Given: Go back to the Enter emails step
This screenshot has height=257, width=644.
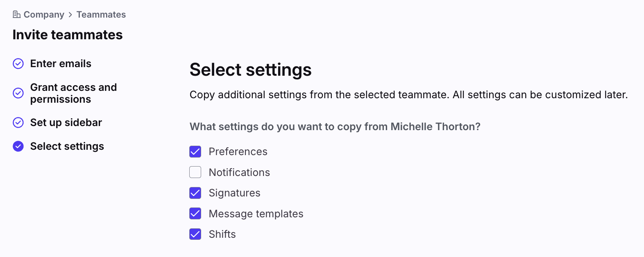Looking at the screenshot, I should (61, 64).
